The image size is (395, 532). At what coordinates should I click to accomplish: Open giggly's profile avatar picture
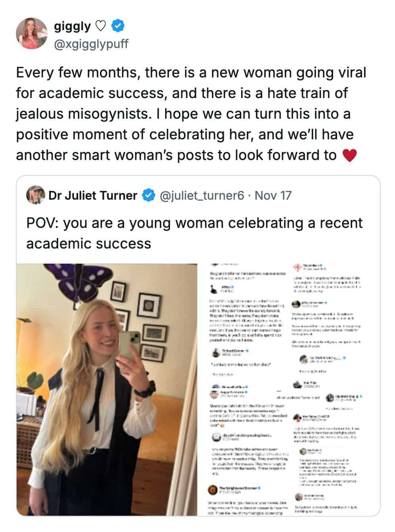[x=31, y=33]
